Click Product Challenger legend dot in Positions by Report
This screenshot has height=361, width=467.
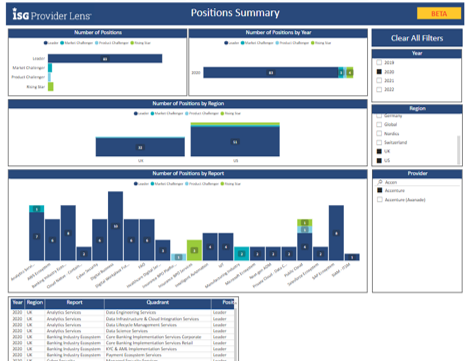(187, 184)
